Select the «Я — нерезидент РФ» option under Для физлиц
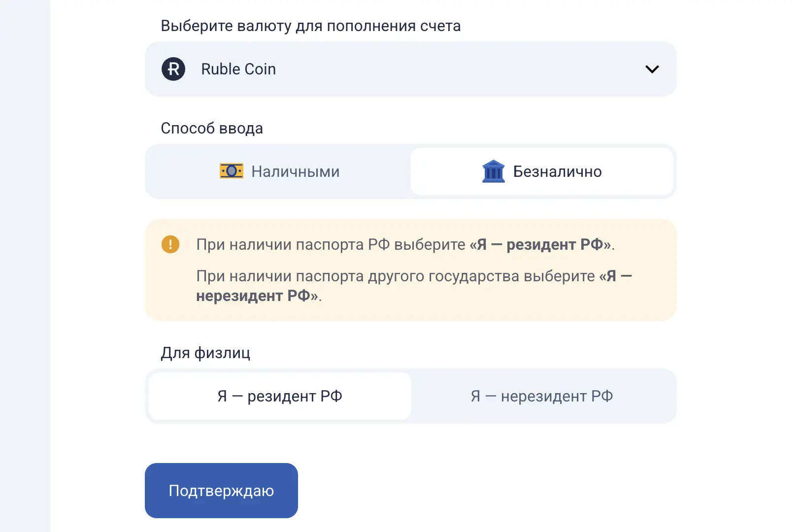Screen dimensions: 802x532 pyautogui.click(x=542, y=396)
